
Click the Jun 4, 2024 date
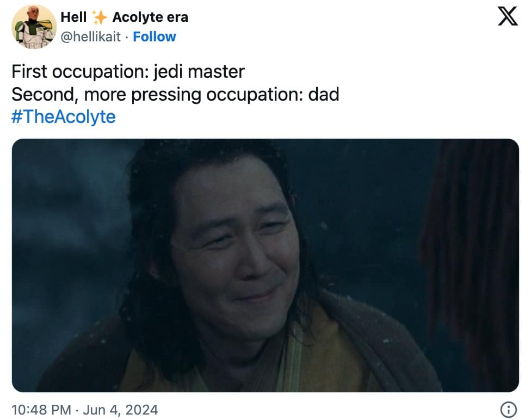point(121,410)
